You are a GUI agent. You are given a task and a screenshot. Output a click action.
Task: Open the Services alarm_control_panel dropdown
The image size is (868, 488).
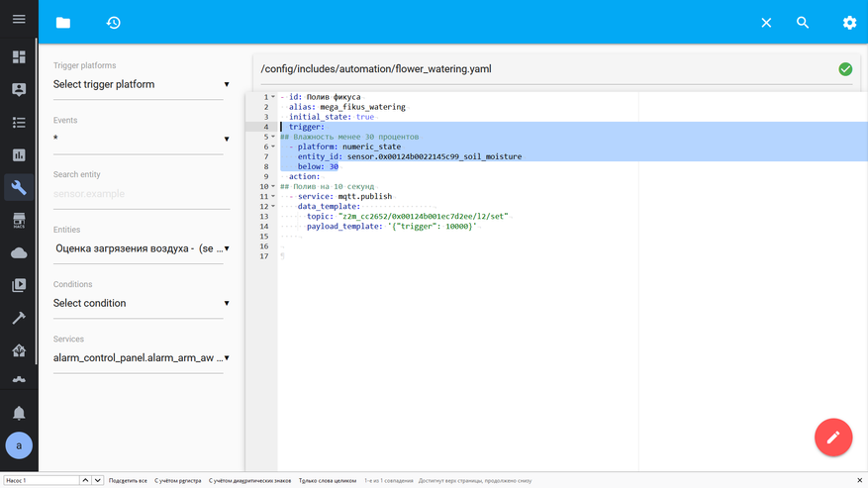point(141,357)
